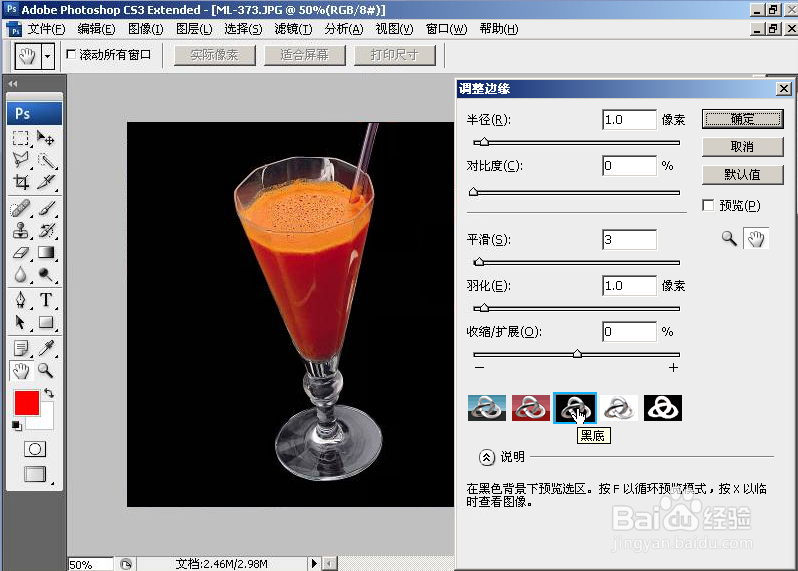Swap foreground and background colors
The width and height of the screenshot is (798, 571).
pos(49,393)
